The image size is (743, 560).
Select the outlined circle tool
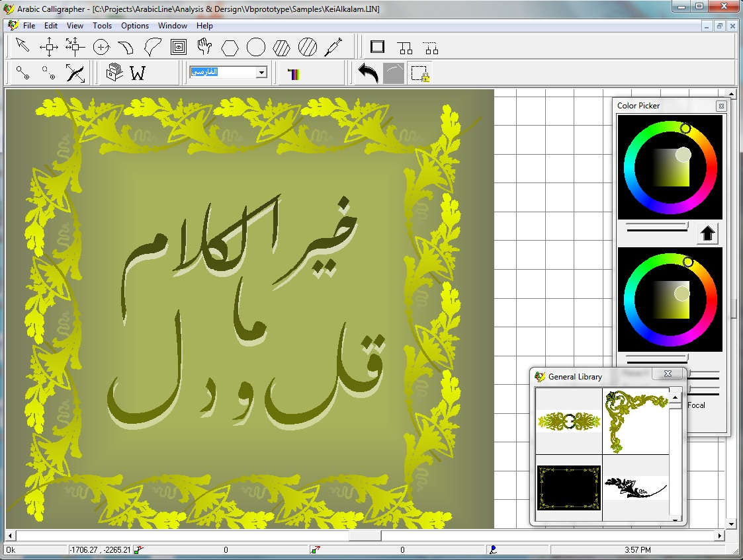click(256, 47)
